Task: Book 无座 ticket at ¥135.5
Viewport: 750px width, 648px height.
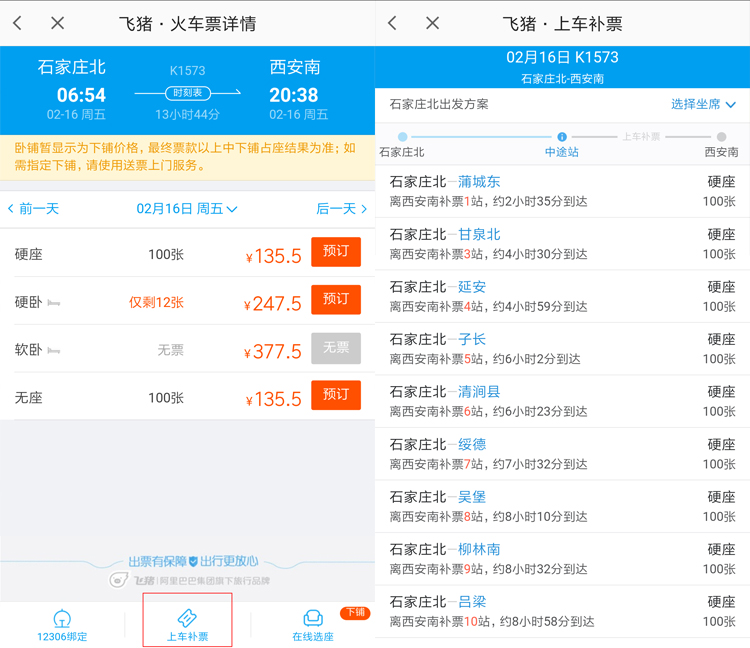Action: tap(336, 395)
